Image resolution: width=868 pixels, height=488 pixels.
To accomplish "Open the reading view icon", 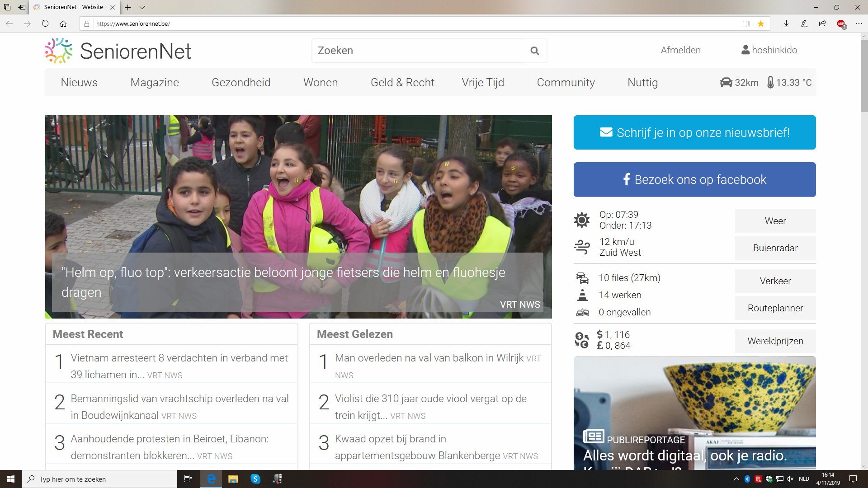I will [x=746, y=23].
